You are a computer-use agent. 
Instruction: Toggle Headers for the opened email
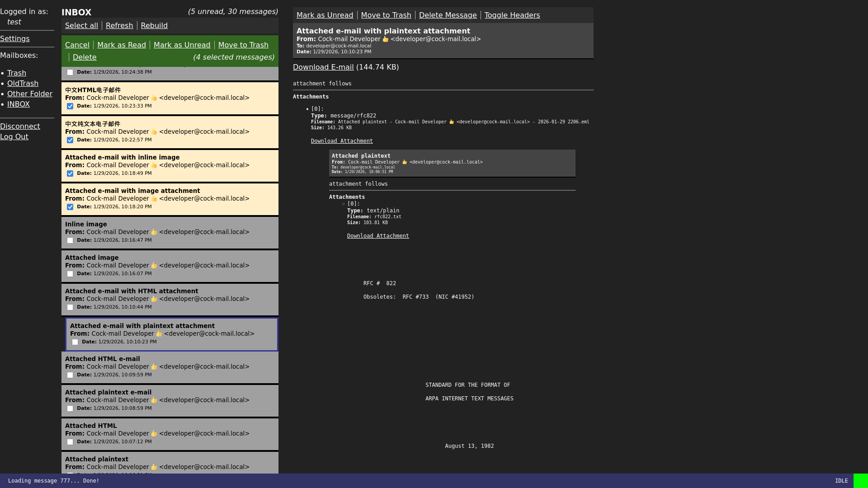[x=512, y=15]
